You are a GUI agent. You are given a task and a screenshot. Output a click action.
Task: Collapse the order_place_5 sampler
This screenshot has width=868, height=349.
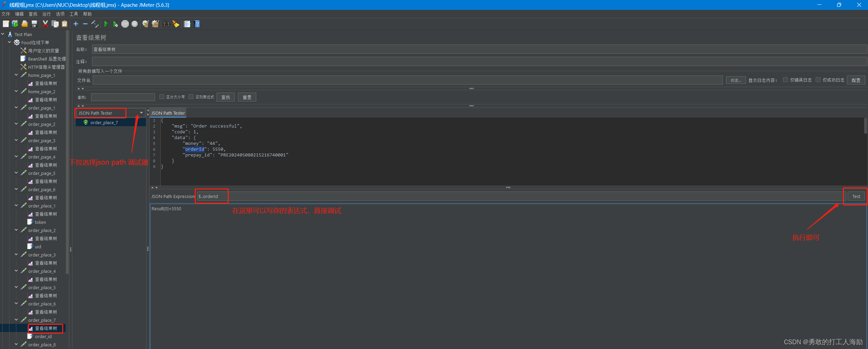[16, 287]
